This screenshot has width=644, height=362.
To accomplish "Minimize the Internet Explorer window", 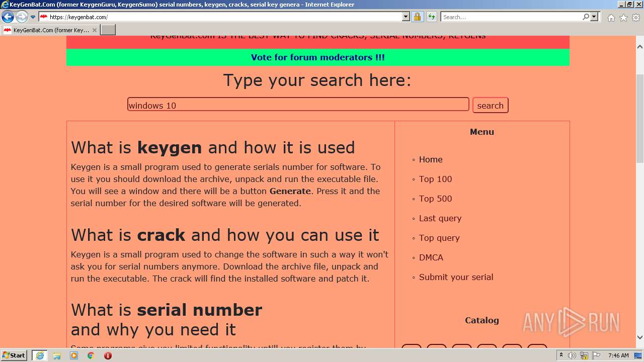I will 620,5.
